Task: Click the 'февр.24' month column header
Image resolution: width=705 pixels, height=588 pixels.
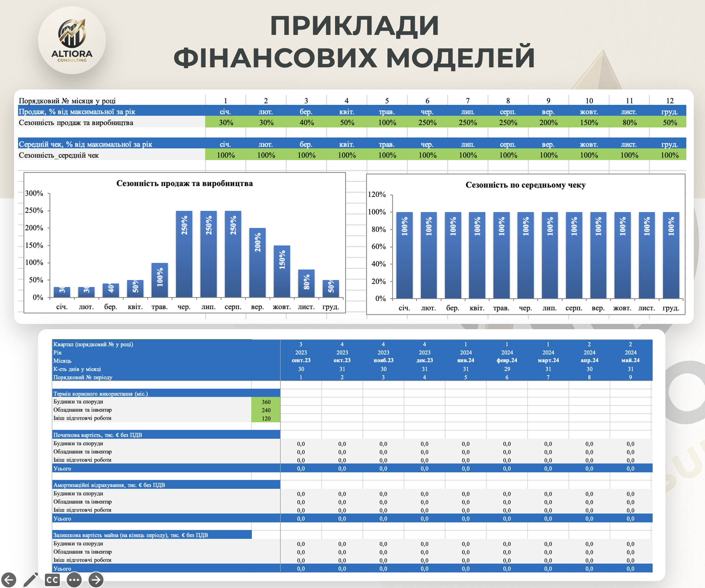Action: (x=507, y=360)
